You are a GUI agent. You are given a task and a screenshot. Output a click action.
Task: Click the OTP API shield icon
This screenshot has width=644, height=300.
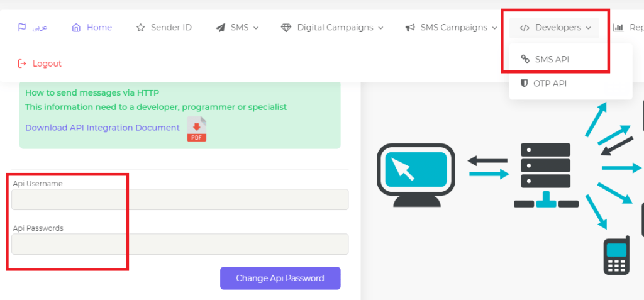coord(525,83)
